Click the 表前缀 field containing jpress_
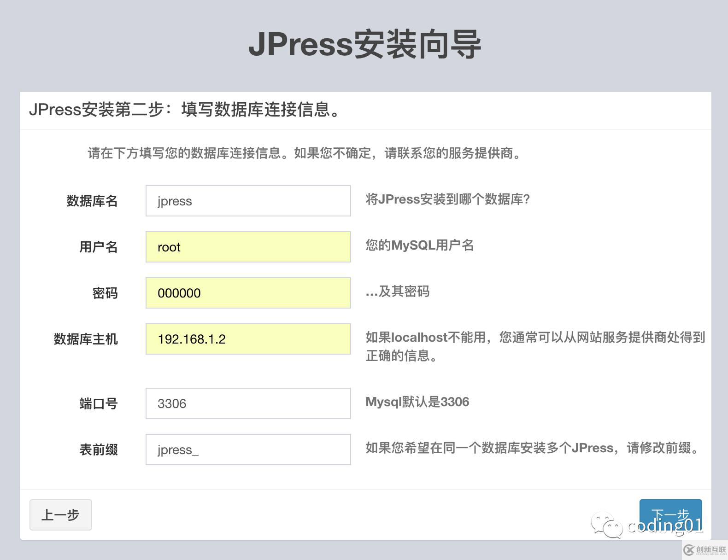 [248, 449]
